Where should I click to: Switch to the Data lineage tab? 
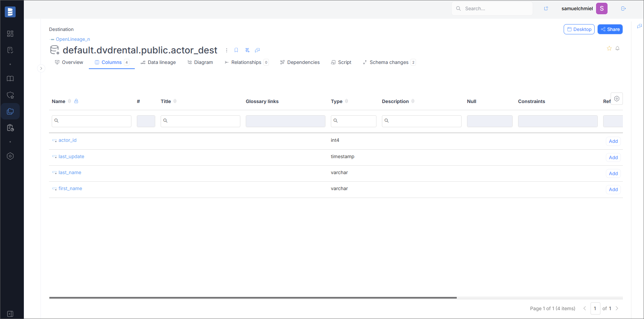click(x=158, y=62)
